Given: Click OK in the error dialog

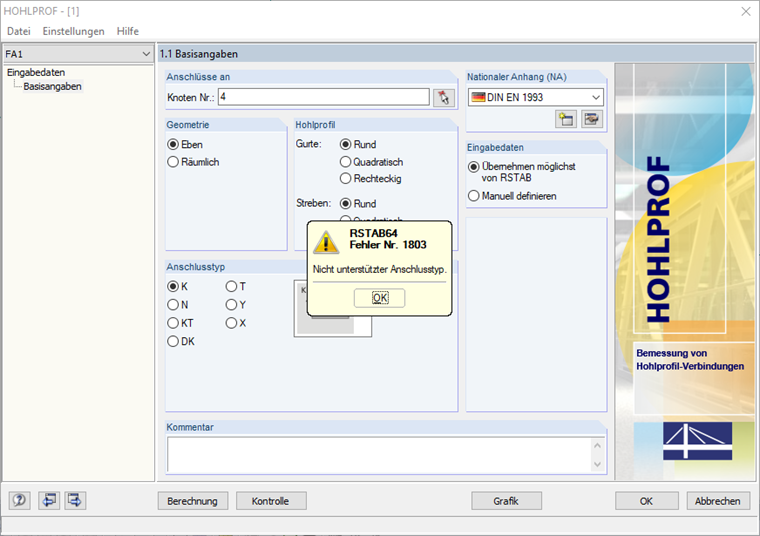Looking at the screenshot, I should coord(380,298).
